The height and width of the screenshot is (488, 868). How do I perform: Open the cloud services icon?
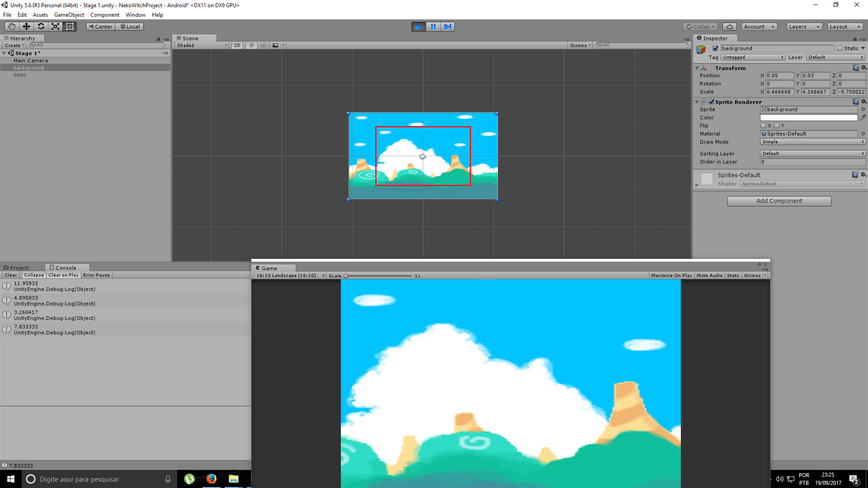coord(729,27)
